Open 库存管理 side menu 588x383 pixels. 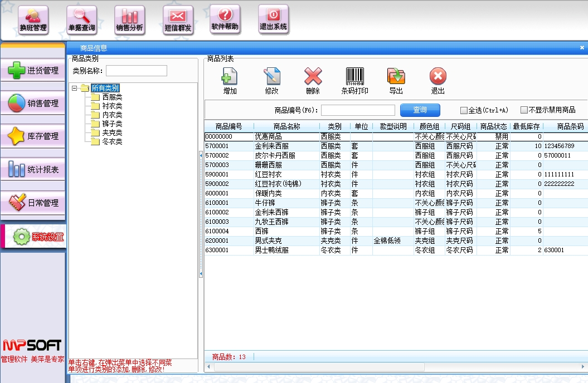(x=33, y=136)
